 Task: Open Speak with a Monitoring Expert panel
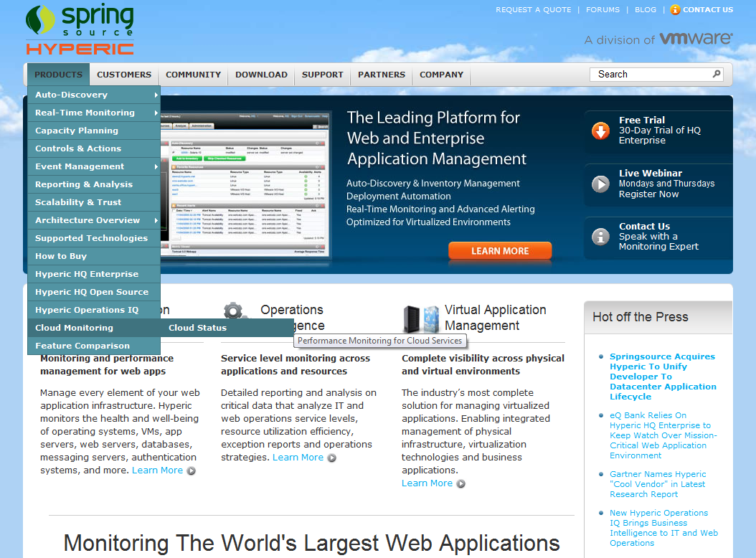(x=658, y=238)
